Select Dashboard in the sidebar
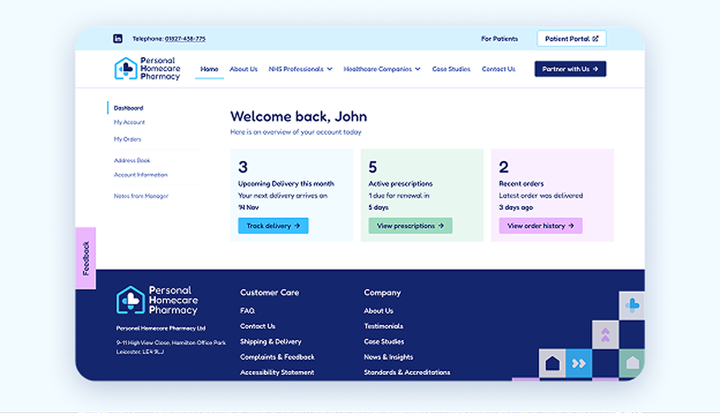This screenshot has width=720, height=417. [129, 108]
